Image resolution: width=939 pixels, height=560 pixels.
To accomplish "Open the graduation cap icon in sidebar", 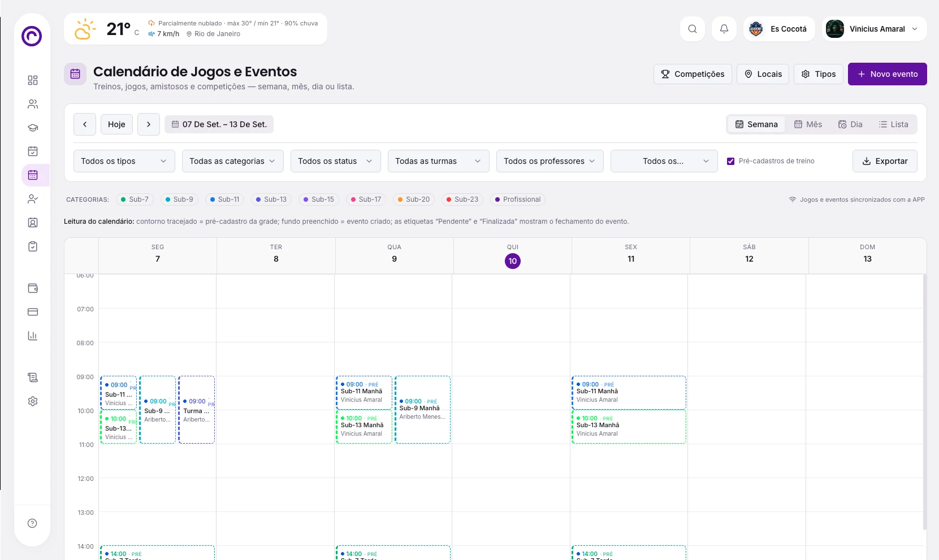I will (x=33, y=128).
